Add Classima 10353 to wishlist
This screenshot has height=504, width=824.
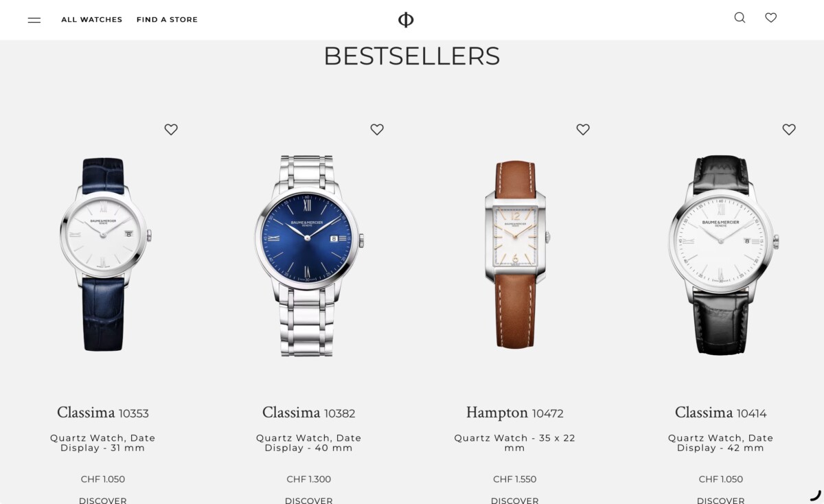pos(171,129)
